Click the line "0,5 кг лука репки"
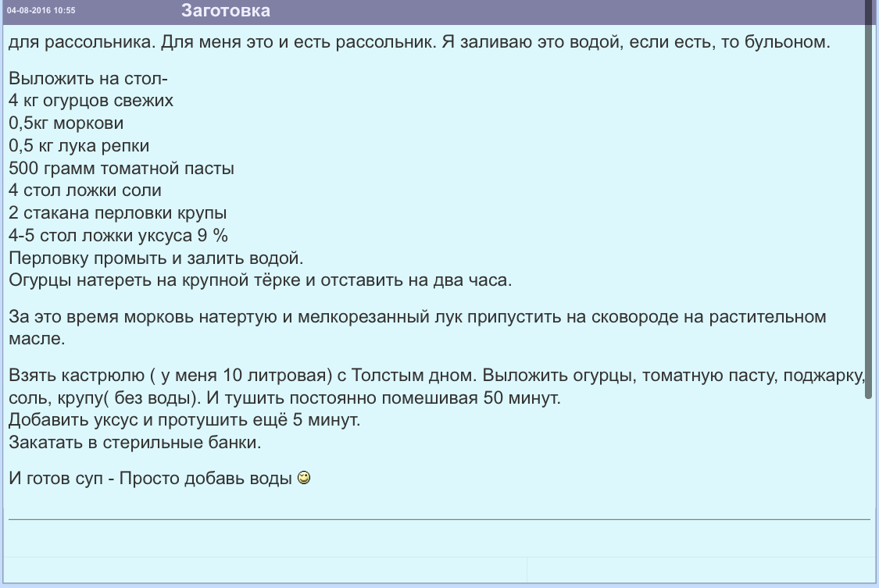879x588 pixels. click(x=79, y=145)
